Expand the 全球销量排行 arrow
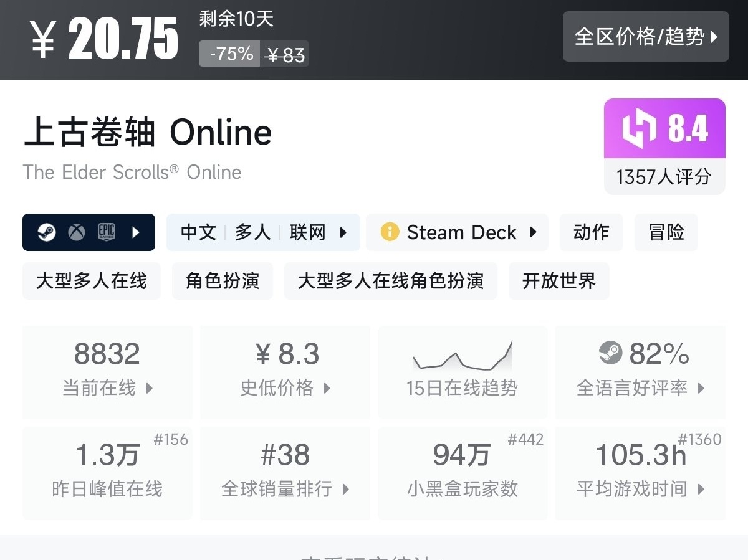The image size is (748, 560). (x=346, y=490)
